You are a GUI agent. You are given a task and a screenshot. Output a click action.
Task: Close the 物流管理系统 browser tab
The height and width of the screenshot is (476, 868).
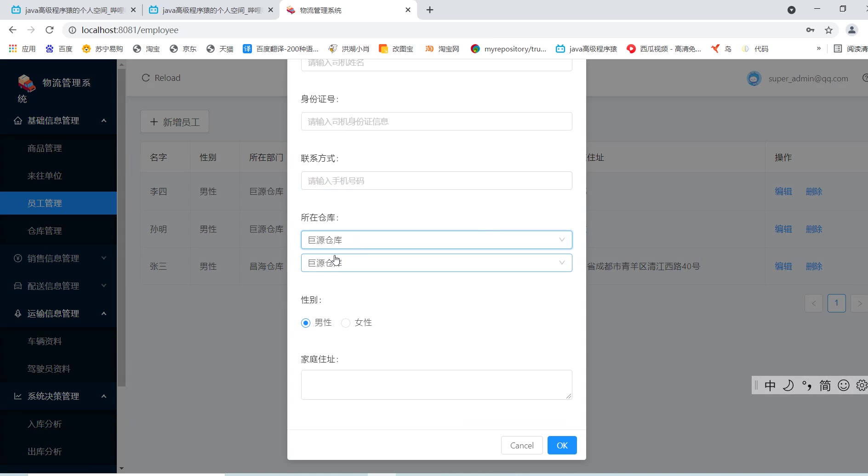tap(408, 10)
